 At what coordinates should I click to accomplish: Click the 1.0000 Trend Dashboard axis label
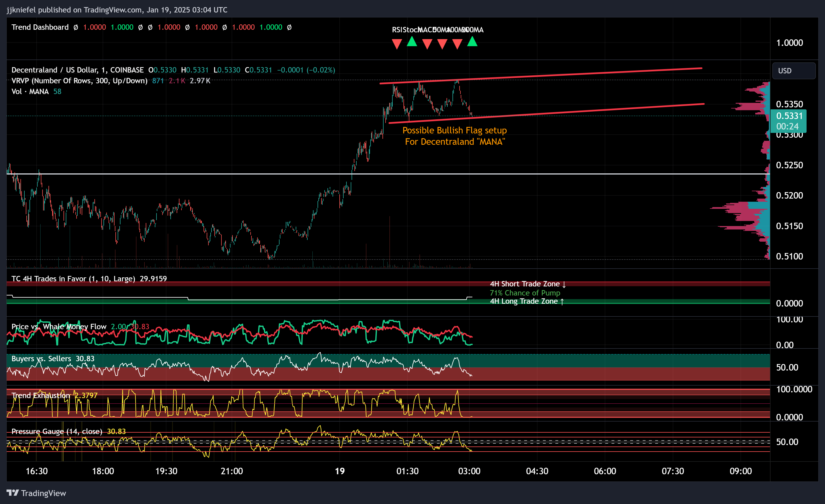click(789, 43)
